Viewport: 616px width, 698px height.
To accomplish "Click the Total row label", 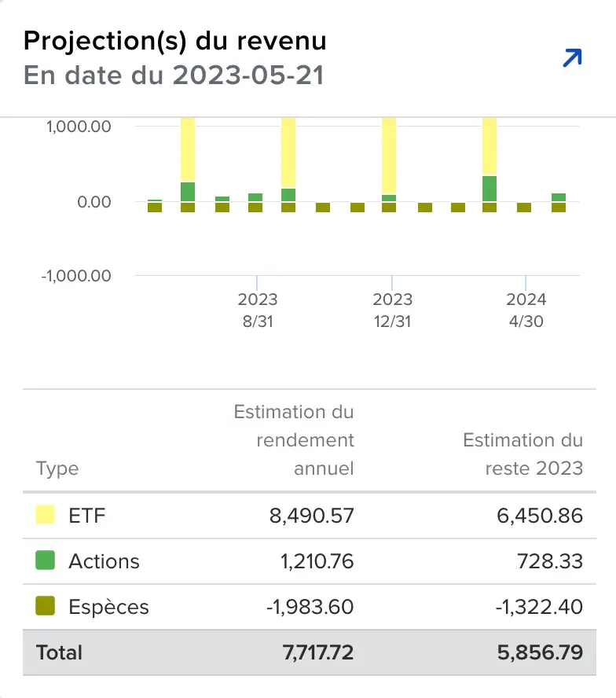I will click(x=59, y=652).
